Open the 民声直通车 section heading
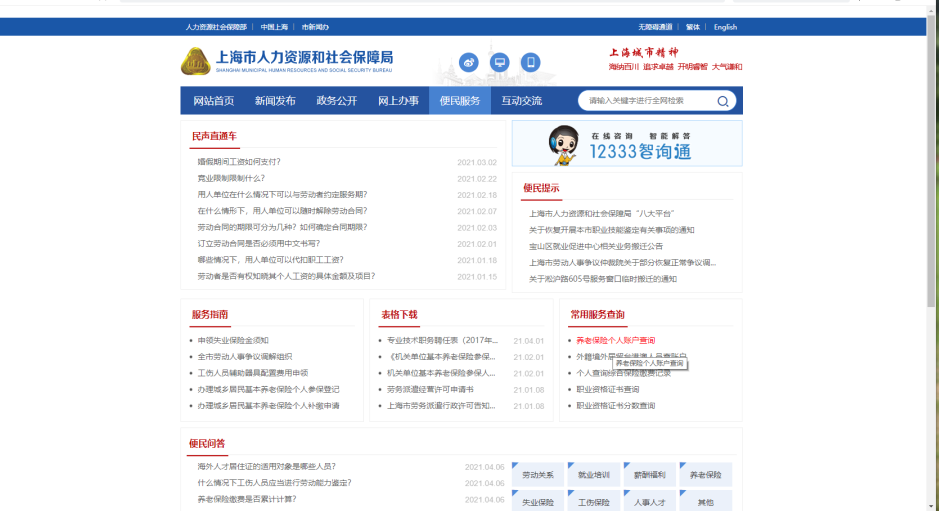Viewport: 939px width, 511px height. coord(214,136)
